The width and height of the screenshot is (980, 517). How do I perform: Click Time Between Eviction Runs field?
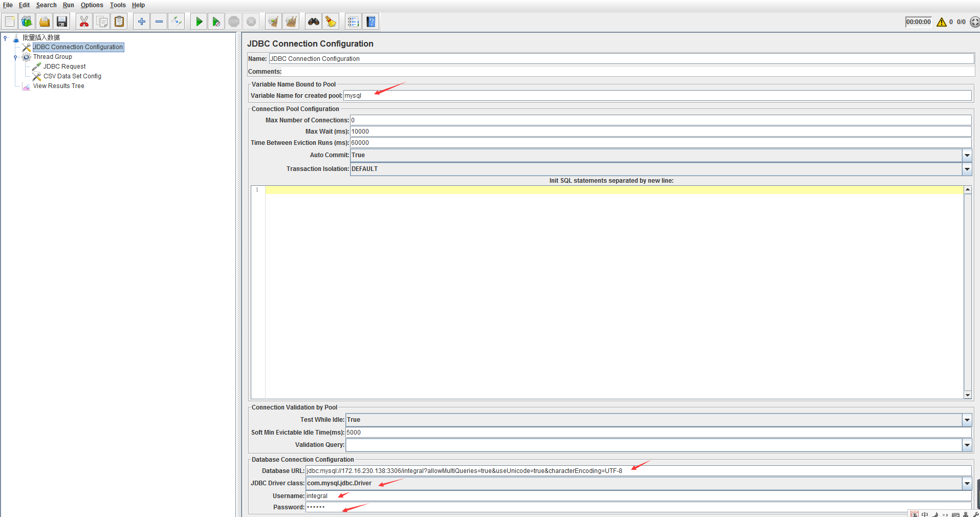click(x=661, y=143)
